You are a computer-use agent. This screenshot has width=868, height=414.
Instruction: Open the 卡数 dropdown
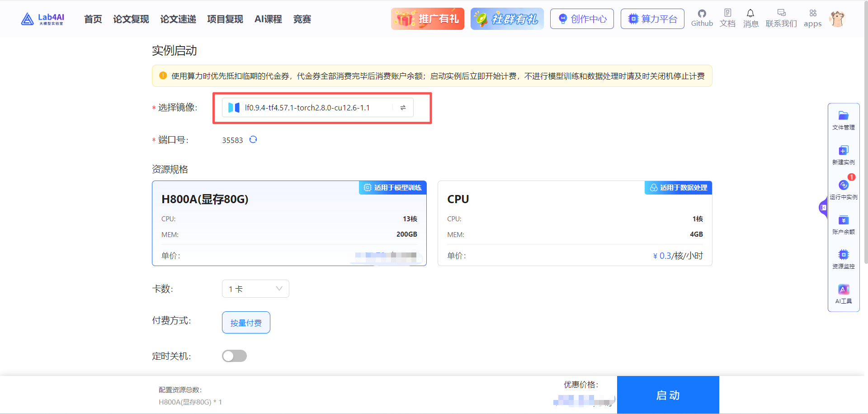[255, 288]
